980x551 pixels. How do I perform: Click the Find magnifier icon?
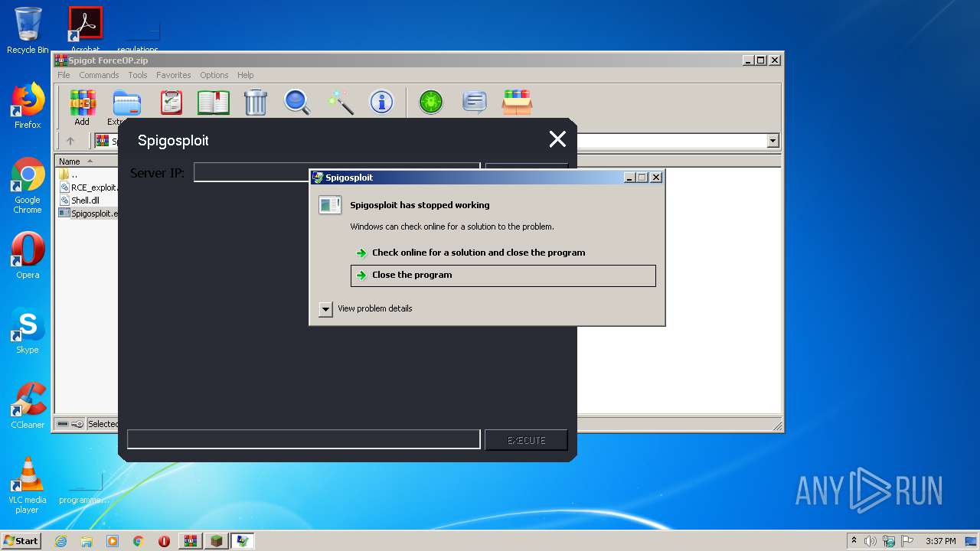[x=297, y=102]
